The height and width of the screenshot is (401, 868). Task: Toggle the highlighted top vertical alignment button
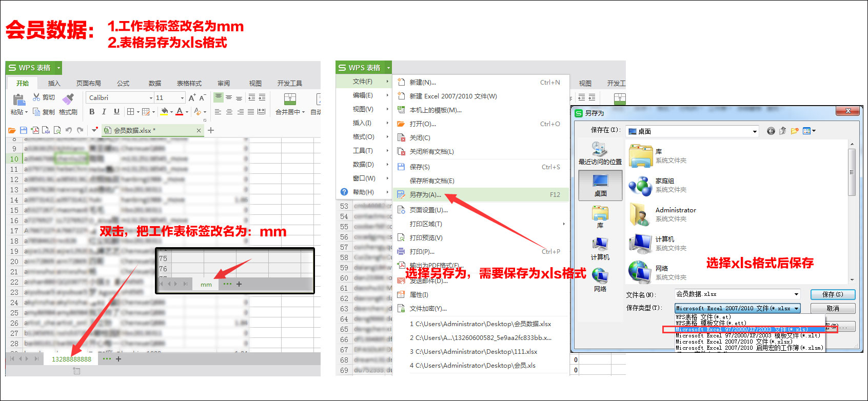point(219,97)
